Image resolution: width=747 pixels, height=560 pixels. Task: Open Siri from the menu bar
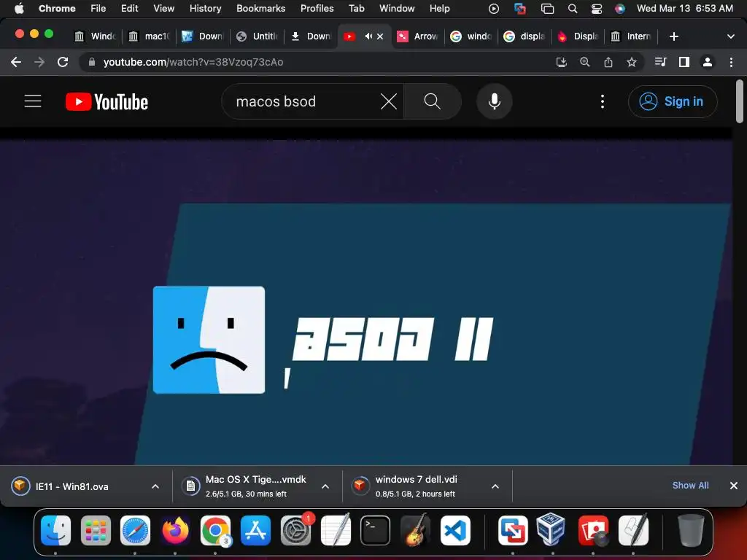pos(620,9)
